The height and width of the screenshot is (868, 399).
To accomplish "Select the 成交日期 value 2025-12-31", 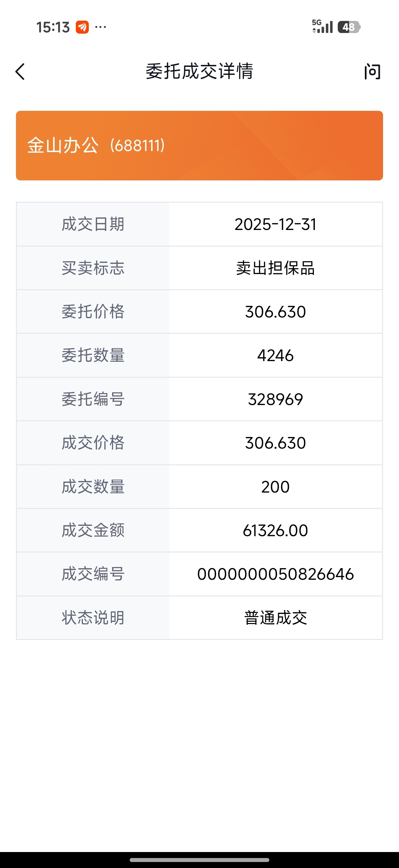I will click(x=275, y=224).
